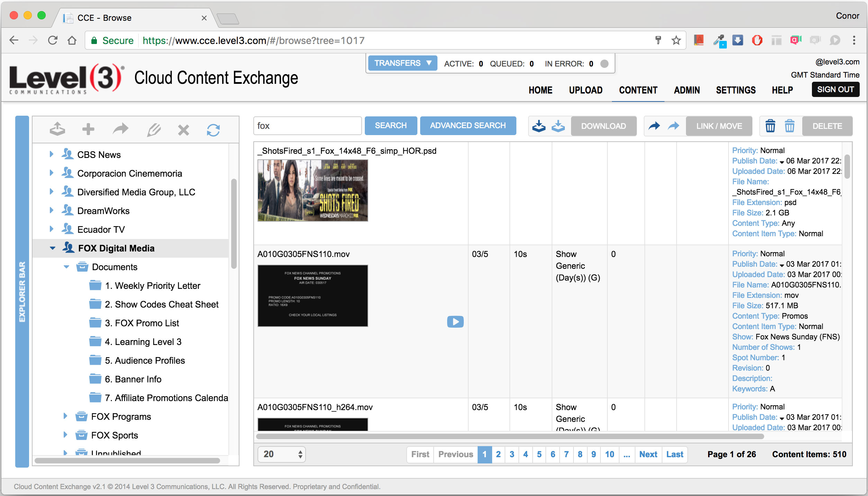Open the SETTINGS menu
868x496 pixels.
[x=736, y=90]
